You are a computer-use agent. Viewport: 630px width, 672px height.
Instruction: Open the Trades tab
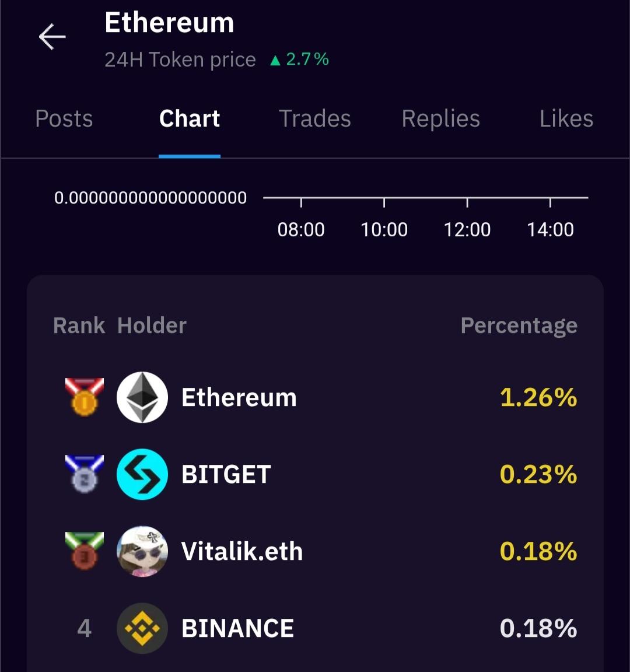click(315, 119)
